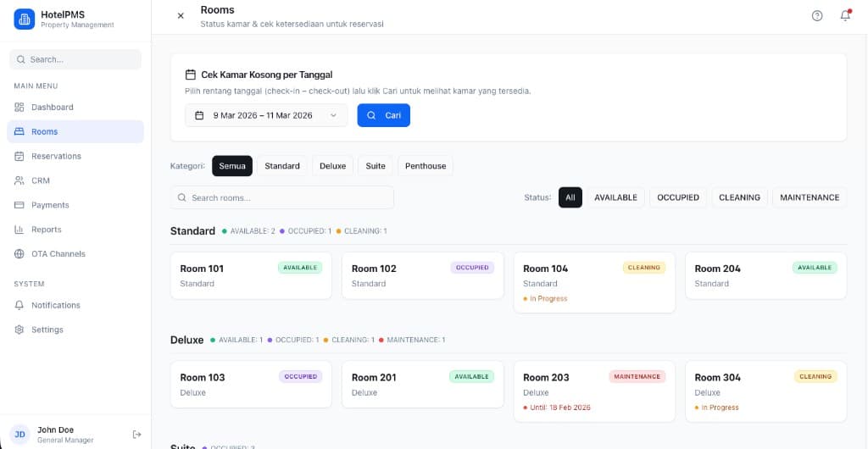Open the notifications bell in header
Viewport: 868px width, 449px height.
845,16
